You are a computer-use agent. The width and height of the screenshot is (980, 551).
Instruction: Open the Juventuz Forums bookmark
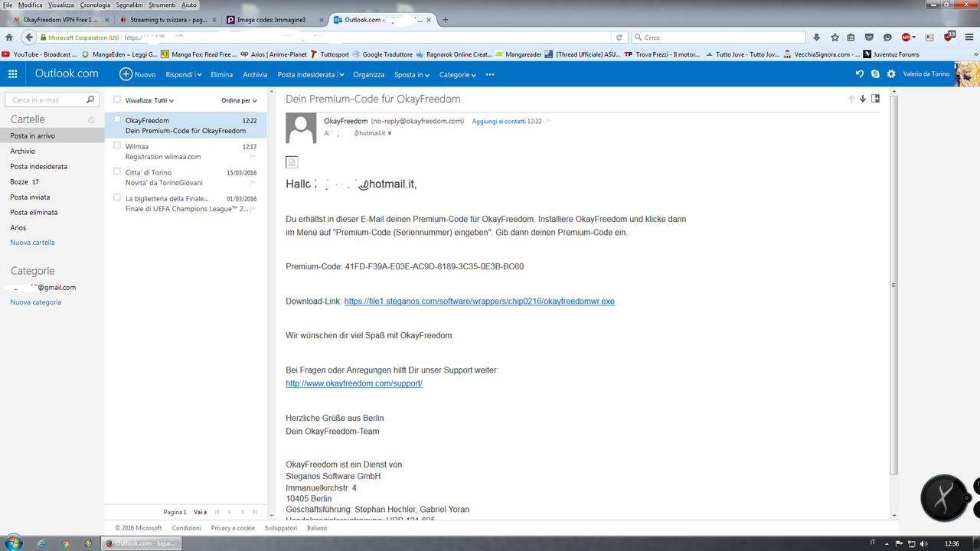(892, 54)
